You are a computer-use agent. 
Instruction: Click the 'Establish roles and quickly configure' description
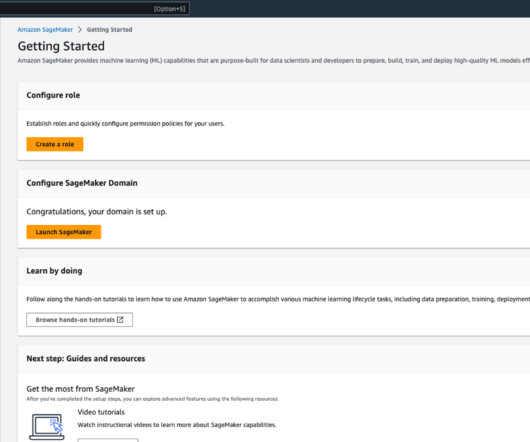(x=125, y=124)
